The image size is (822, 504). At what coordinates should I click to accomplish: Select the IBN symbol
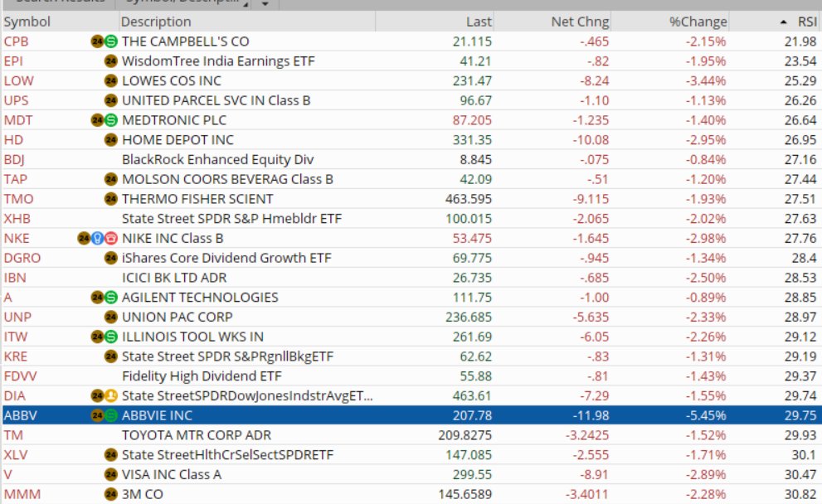pyautogui.click(x=15, y=278)
